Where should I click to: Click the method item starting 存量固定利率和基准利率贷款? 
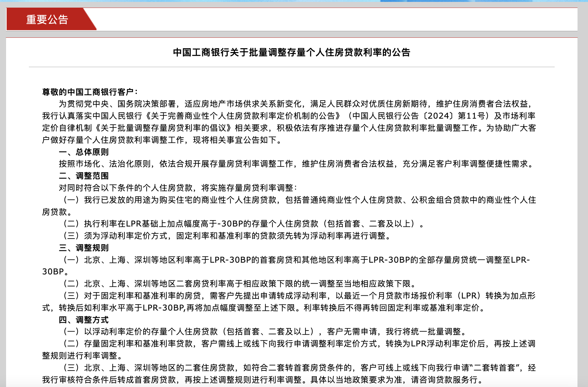coord(298,344)
